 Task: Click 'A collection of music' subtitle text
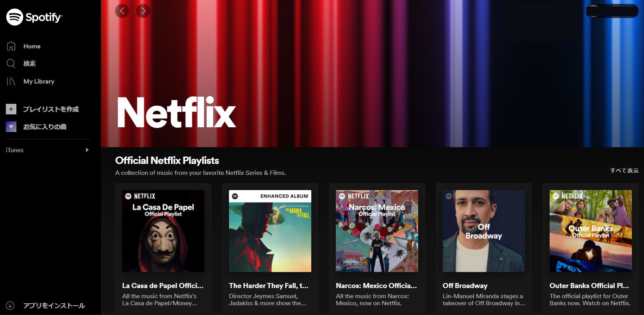[200, 173]
